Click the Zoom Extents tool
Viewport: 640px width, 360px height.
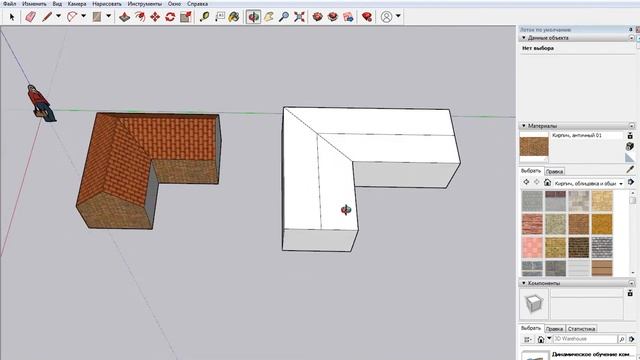click(299, 17)
